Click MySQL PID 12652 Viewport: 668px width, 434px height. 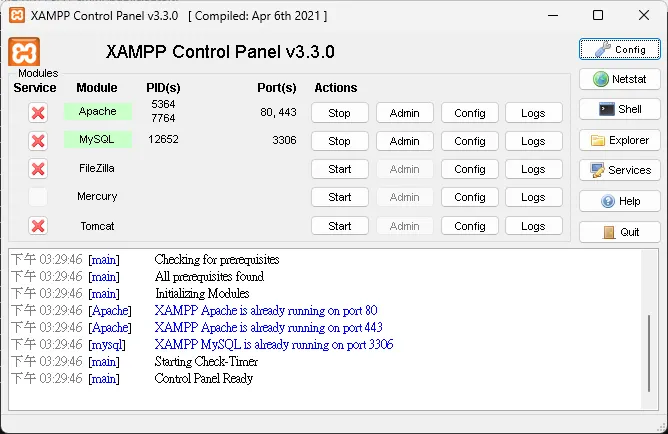point(163,139)
